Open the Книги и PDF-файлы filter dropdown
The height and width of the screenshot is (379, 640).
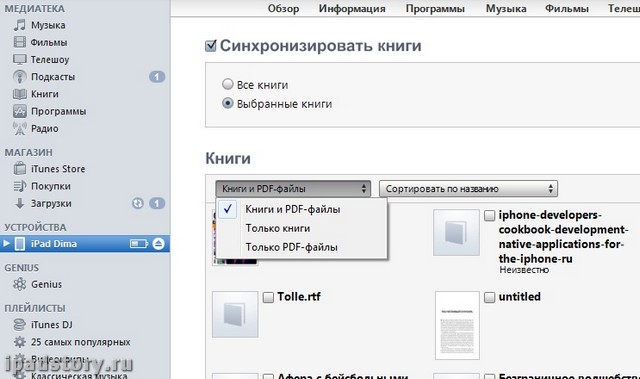click(x=293, y=189)
